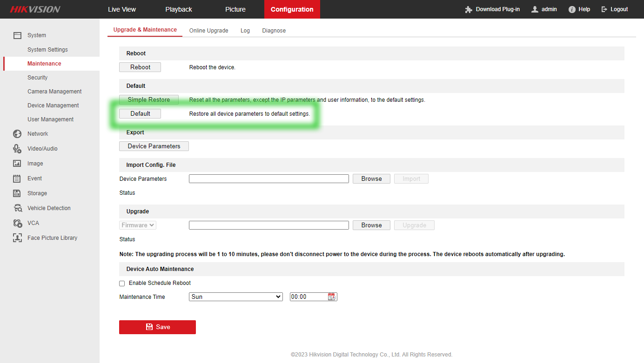Click the Vehicle Detection icon
This screenshot has height=363, width=644.
point(17,208)
